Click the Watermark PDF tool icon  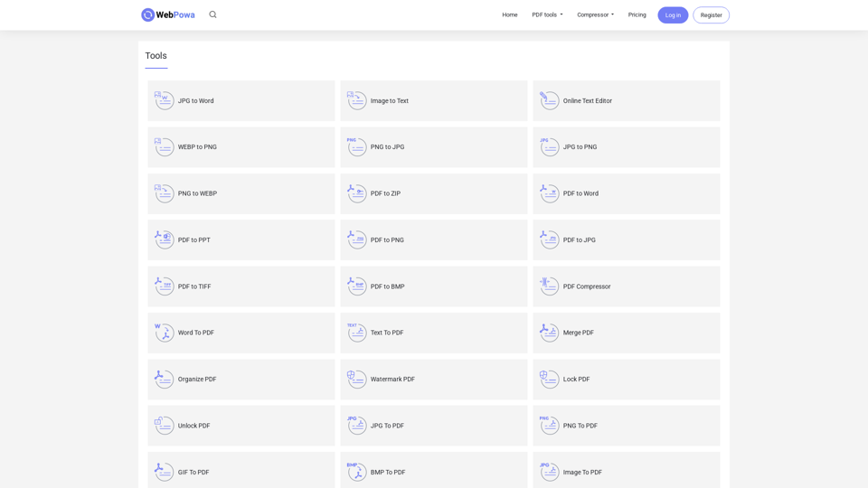(x=356, y=380)
